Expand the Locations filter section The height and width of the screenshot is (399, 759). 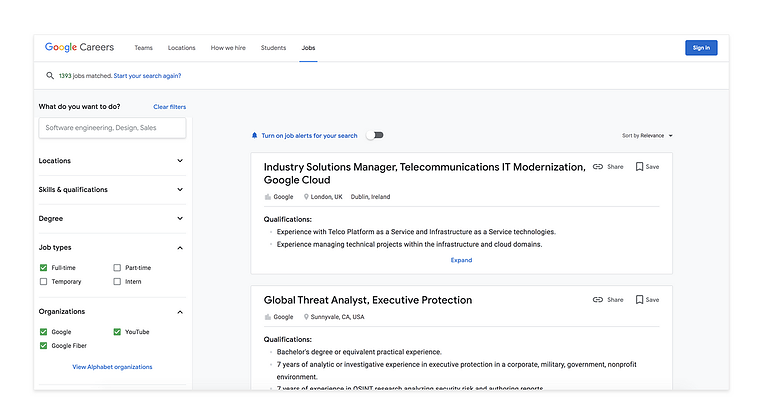coord(112,161)
